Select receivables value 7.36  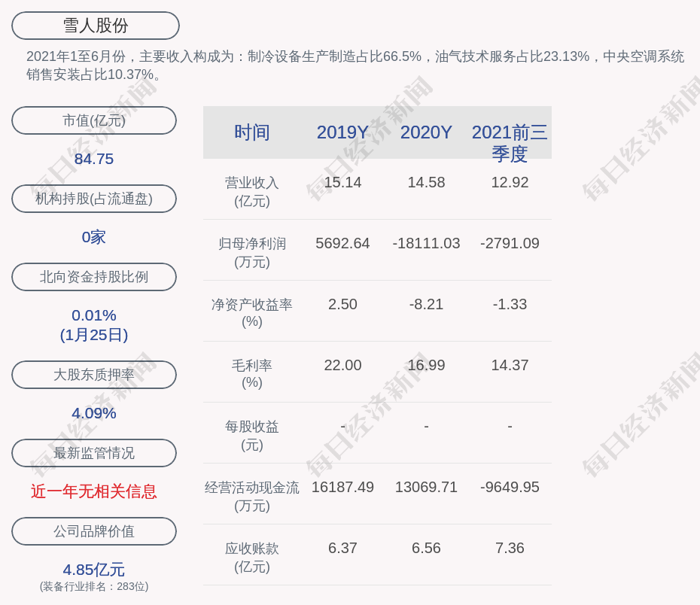510,548
